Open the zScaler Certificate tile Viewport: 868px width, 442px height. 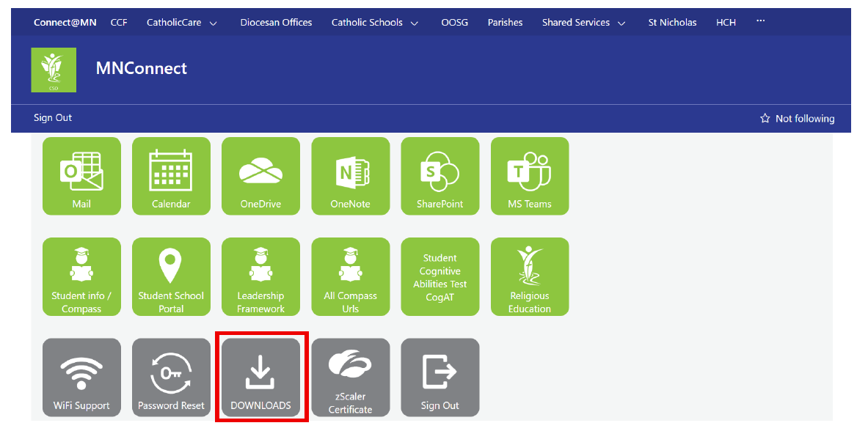point(350,377)
